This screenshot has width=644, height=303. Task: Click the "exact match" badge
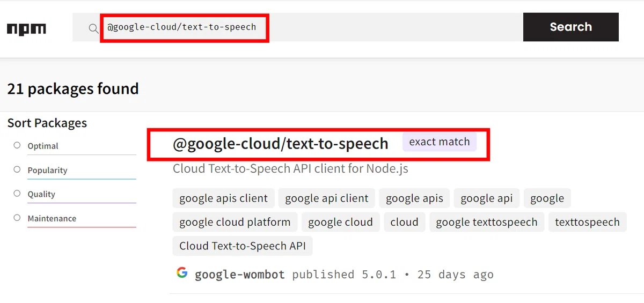point(440,142)
